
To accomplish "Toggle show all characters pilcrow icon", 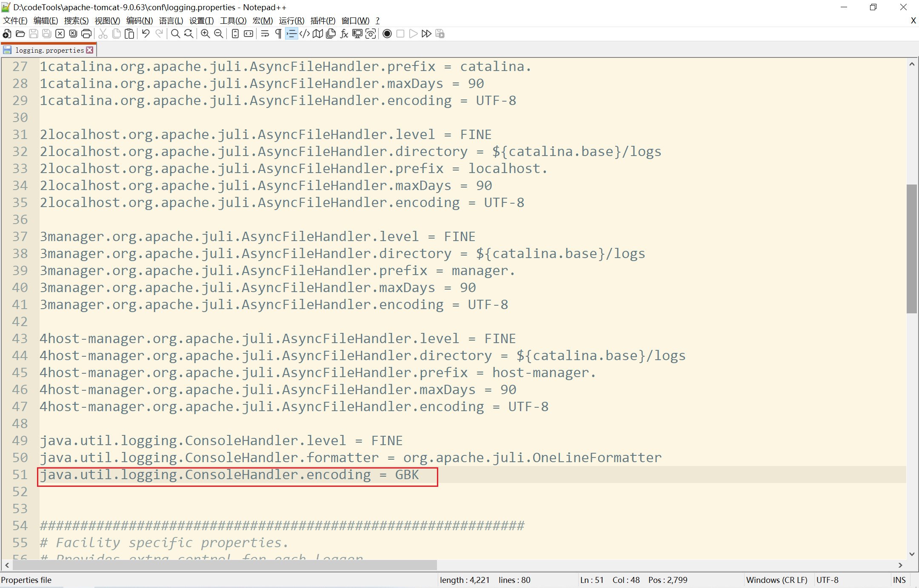I will pos(278,34).
